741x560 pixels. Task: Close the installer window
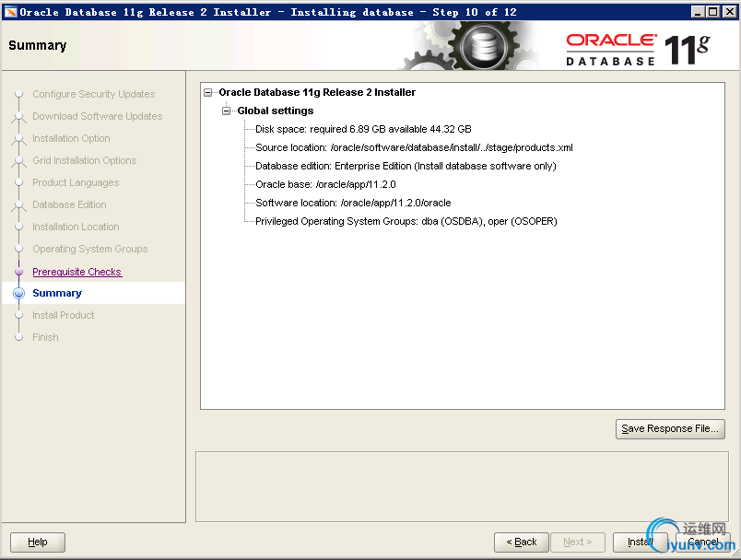730,12
